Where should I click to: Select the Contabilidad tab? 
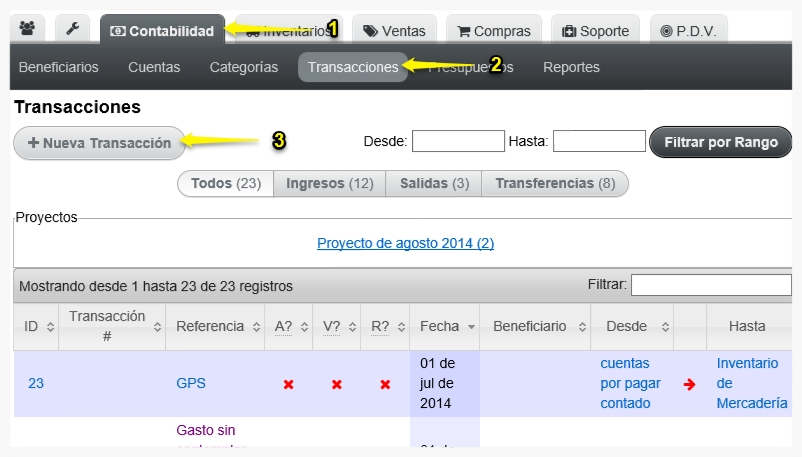[162, 30]
